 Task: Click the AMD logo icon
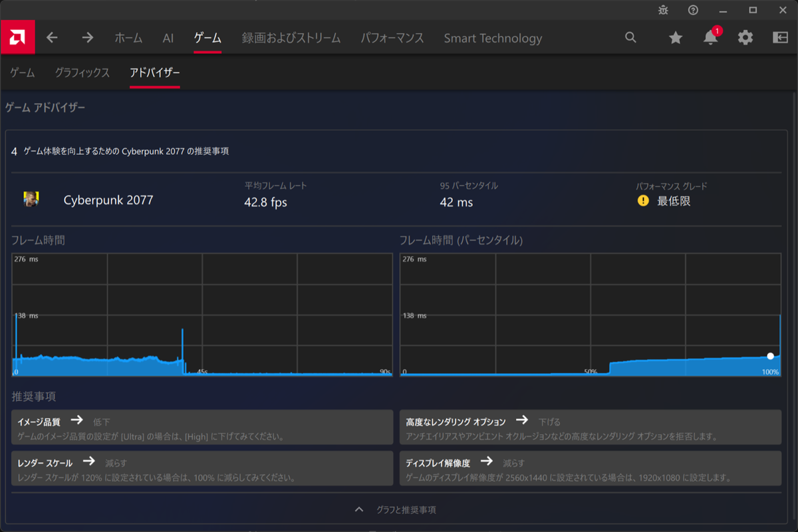pos(17,37)
